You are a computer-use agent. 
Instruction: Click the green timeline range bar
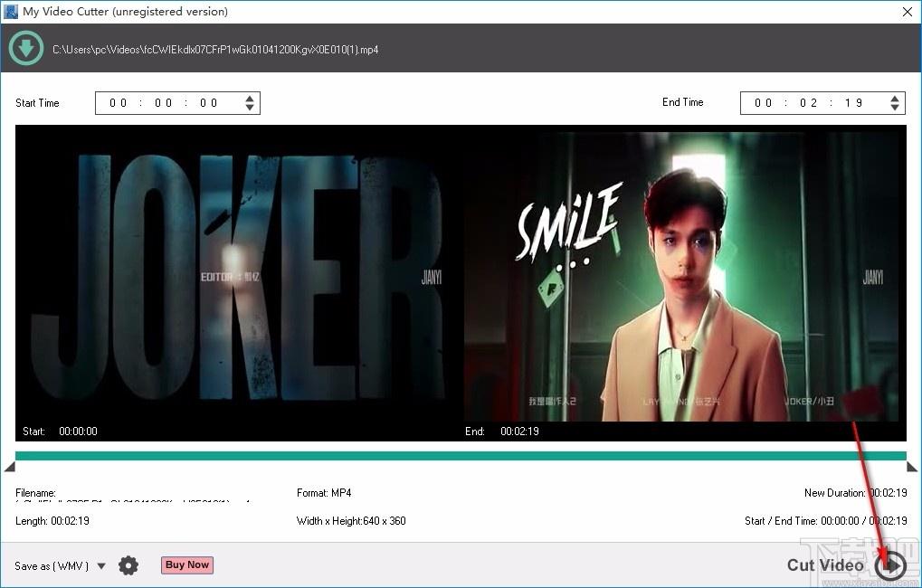coord(461,456)
